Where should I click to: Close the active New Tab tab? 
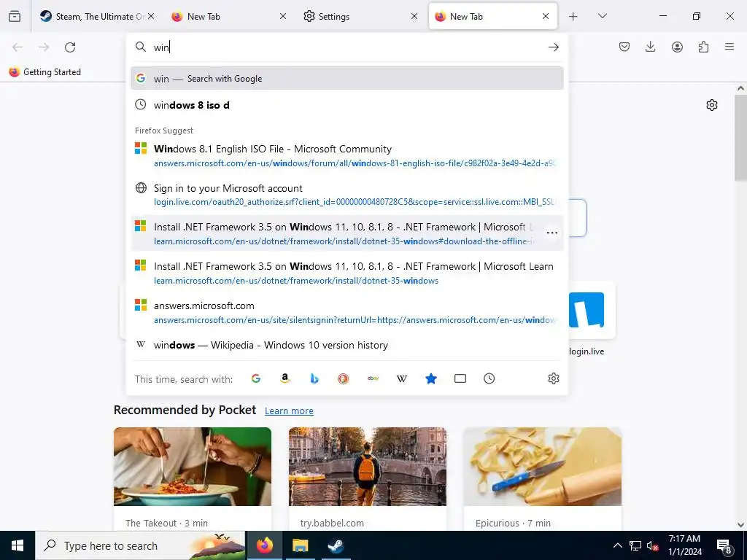point(546,16)
